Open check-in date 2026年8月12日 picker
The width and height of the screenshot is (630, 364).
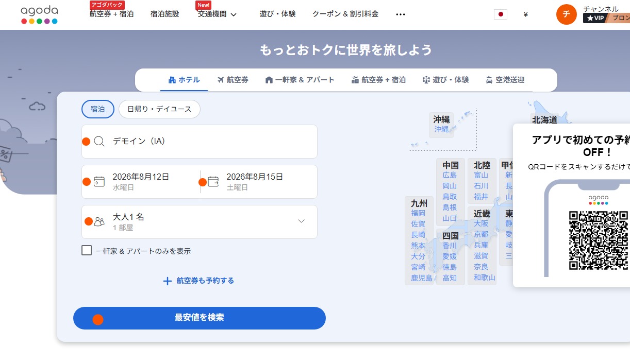[x=141, y=182]
